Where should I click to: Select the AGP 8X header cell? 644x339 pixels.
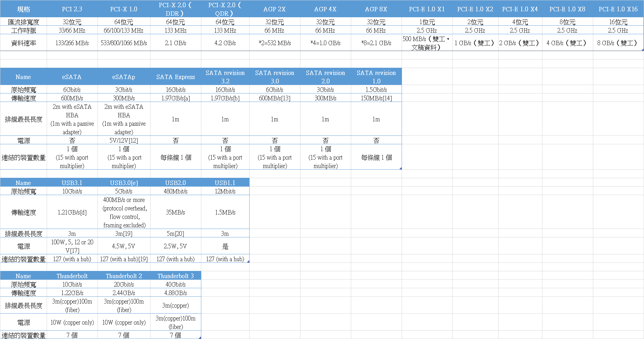tap(376, 9)
